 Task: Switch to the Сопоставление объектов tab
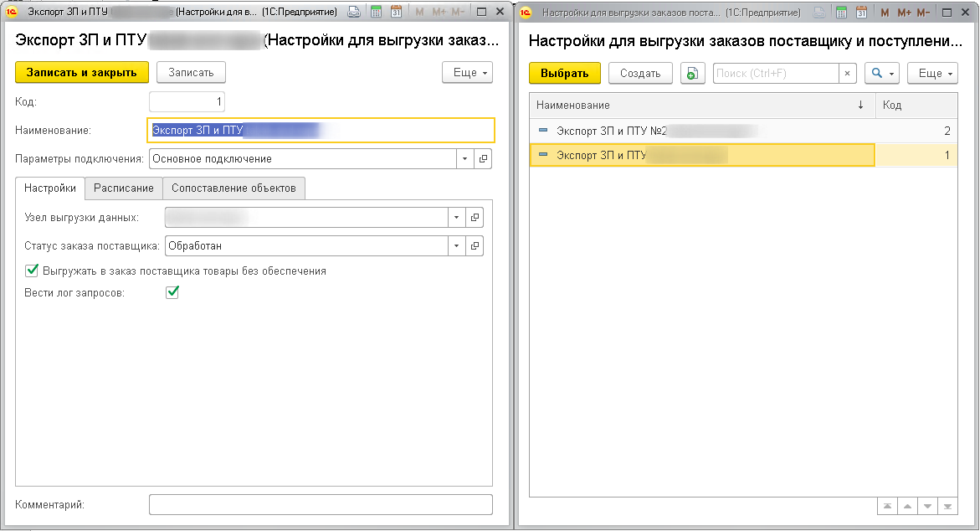233,188
